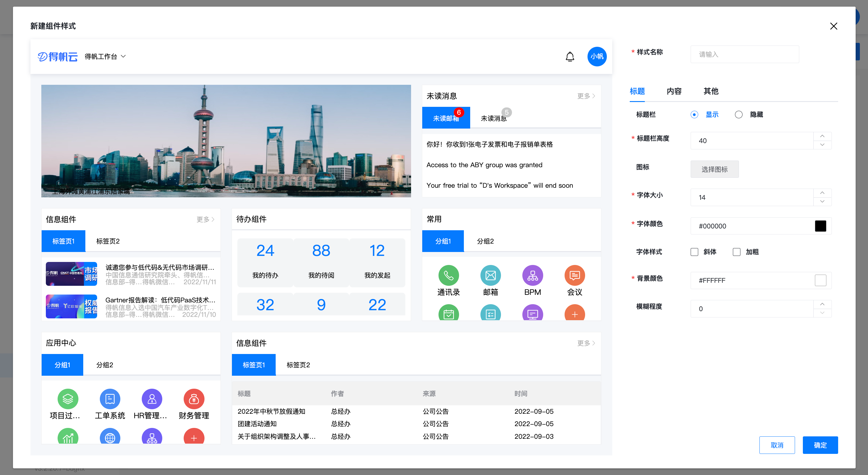
Task: Click the green calendar icon in 常用
Action: pos(448,313)
